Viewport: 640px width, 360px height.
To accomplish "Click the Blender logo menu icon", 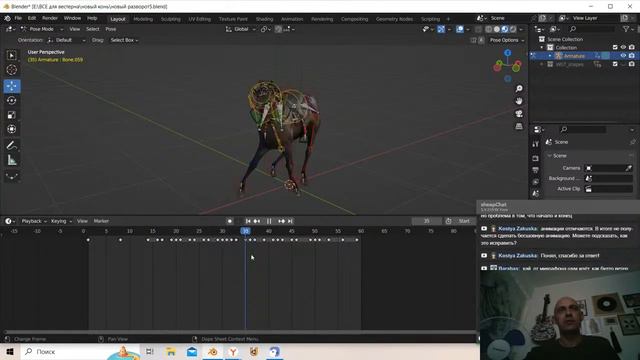I will tap(7, 18).
